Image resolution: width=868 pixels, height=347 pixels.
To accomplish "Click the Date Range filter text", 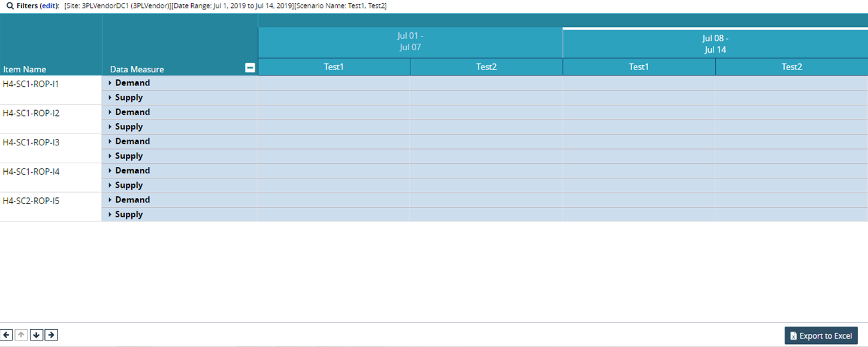I will [x=233, y=5].
